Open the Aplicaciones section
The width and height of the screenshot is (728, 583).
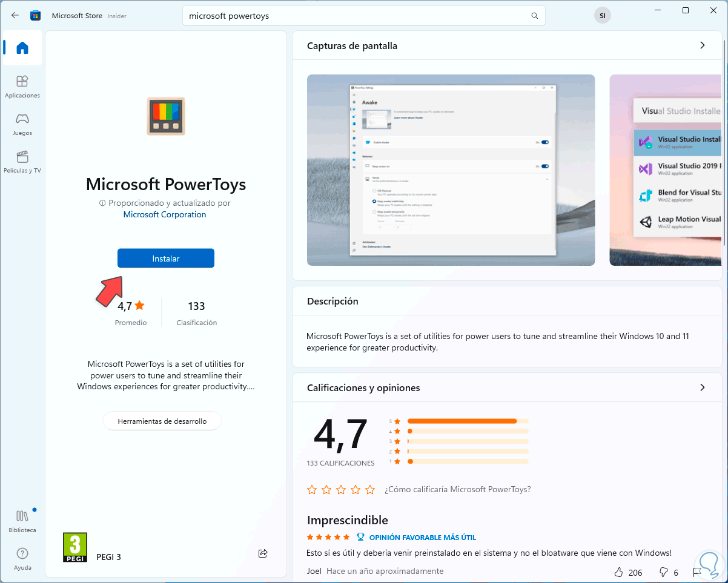coord(22,87)
